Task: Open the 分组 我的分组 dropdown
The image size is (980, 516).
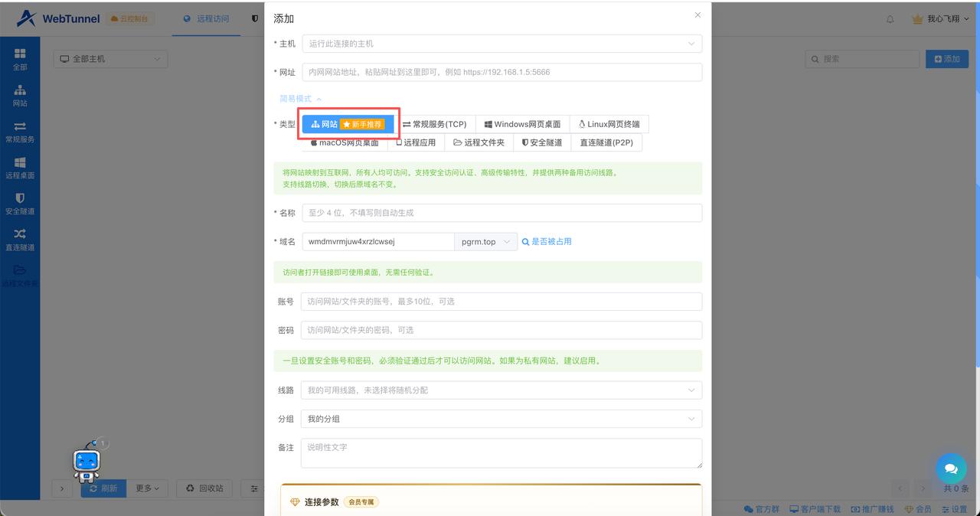Action: tap(501, 419)
